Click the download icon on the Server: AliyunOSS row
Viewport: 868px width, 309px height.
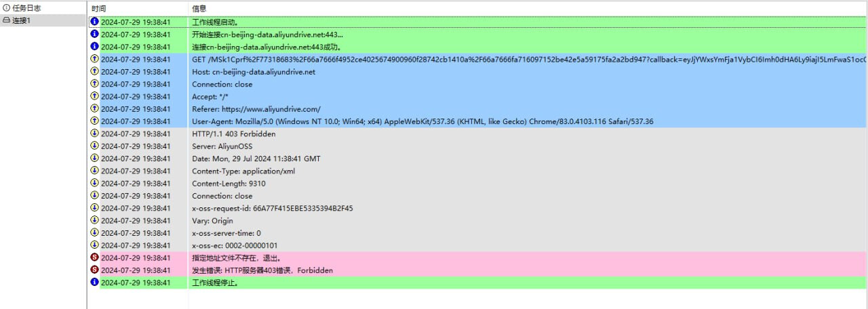click(x=94, y=146)
